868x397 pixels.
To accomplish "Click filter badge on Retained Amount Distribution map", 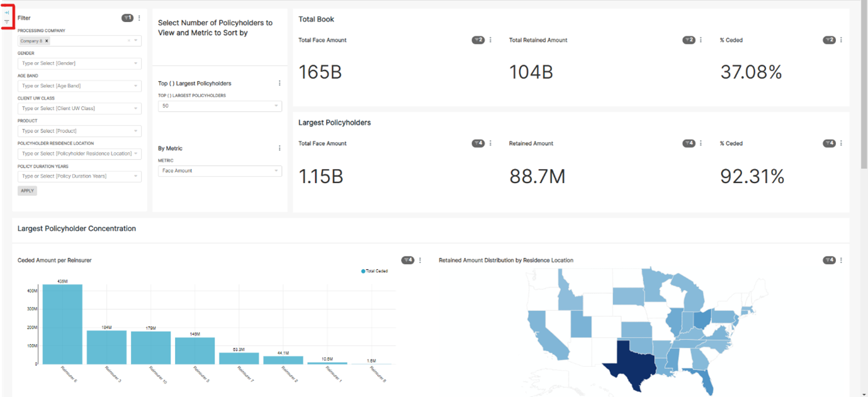I will pyautogui.click(x=829, y=260).
